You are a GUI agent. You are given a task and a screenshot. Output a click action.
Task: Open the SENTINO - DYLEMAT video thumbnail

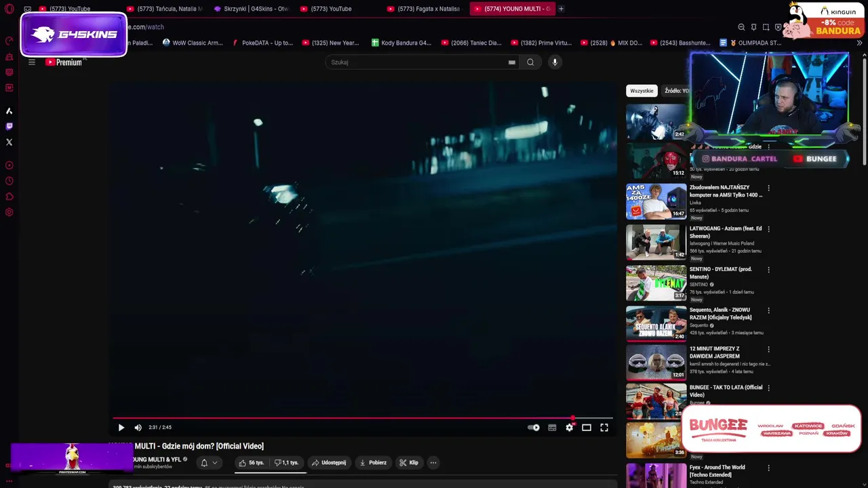656,283
